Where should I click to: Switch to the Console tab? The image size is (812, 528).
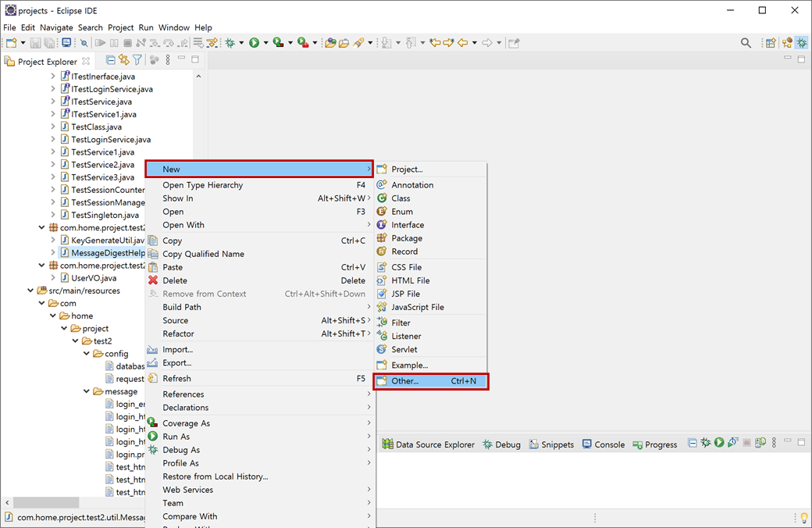tap(604, 444)
